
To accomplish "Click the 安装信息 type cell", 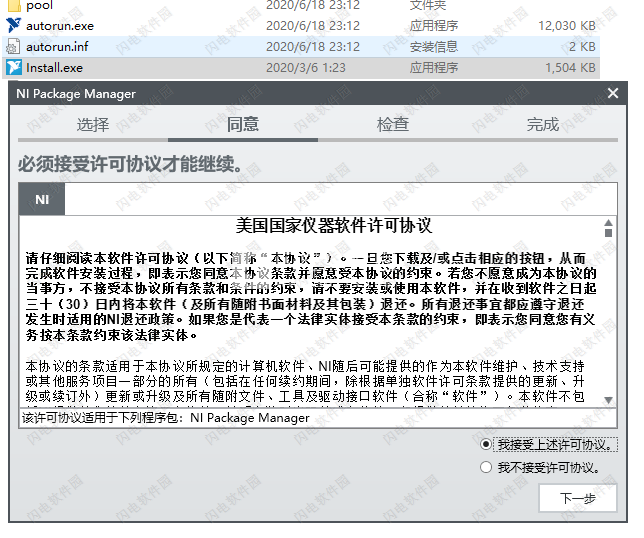I will (434, 47).
